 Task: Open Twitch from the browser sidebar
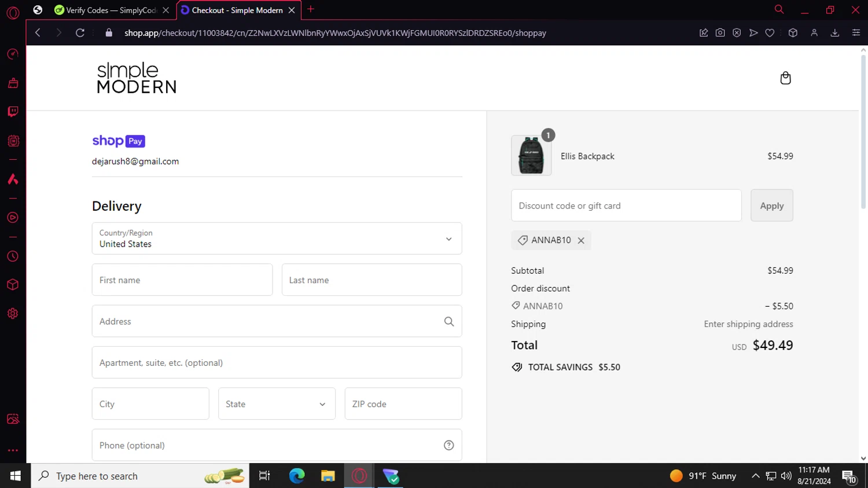click(x=13, y=112)
